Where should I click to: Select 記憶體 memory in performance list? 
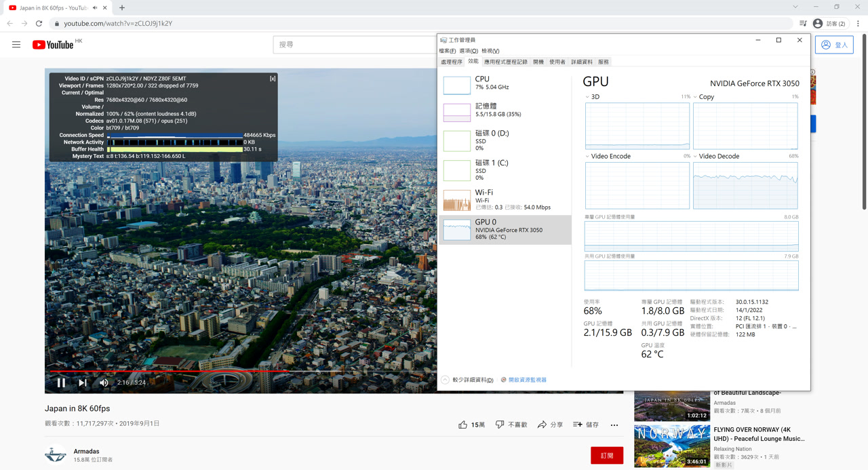click(505, 111)
